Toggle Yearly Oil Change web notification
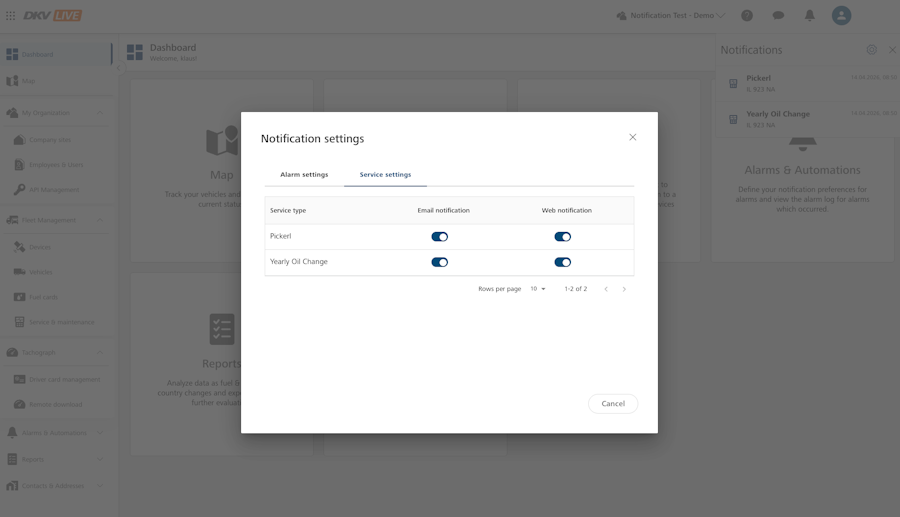The width and height of the screenshot is (900, 517). (562, 262)
